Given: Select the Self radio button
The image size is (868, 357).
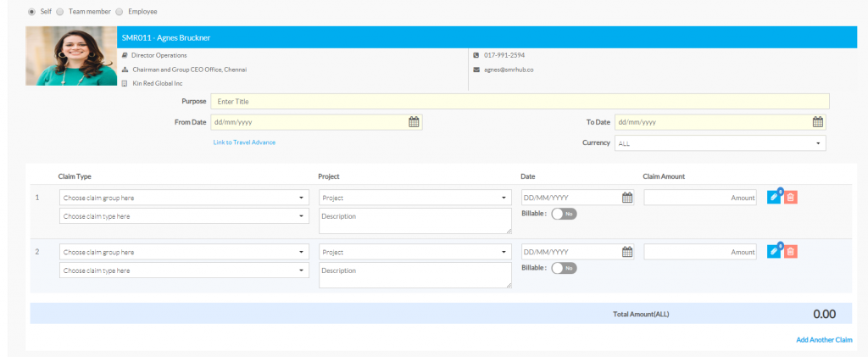Looking at the screenshot, I should (31, 12).
